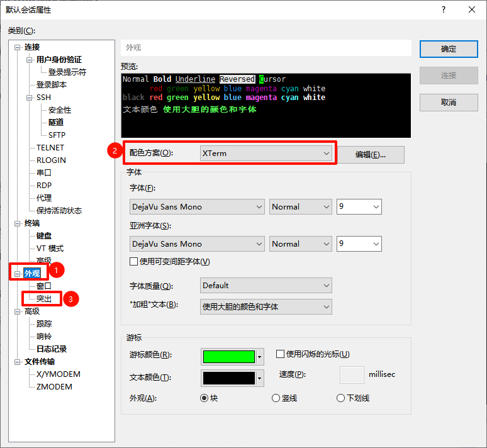Image resolution: width=487 pixels, height=448 pixels.
Task: Click the green 游标颜色 swatch
Action: (x=229, y=357)
